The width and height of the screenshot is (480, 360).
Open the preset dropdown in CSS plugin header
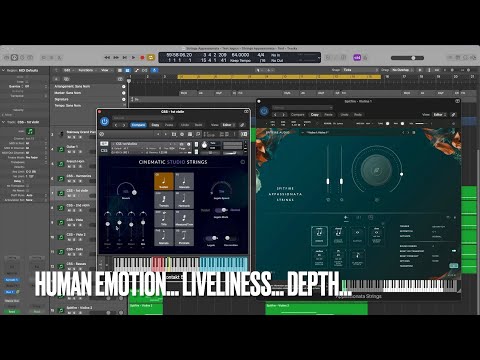(x=143, y=118)
